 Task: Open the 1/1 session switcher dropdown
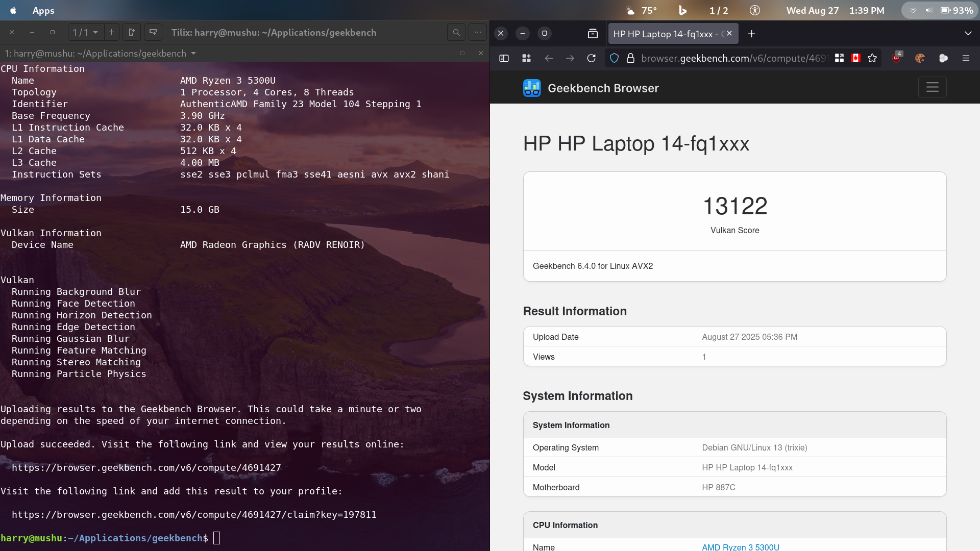[85, 33]
